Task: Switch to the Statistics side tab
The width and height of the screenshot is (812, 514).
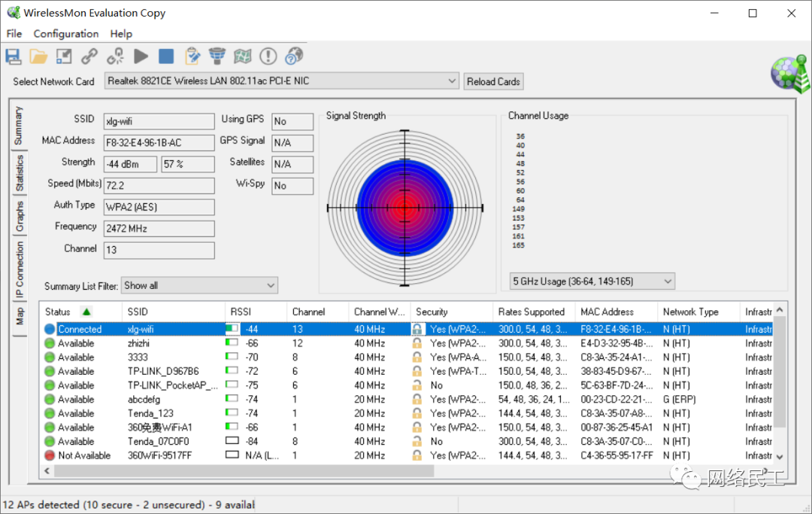Action: 19,172
